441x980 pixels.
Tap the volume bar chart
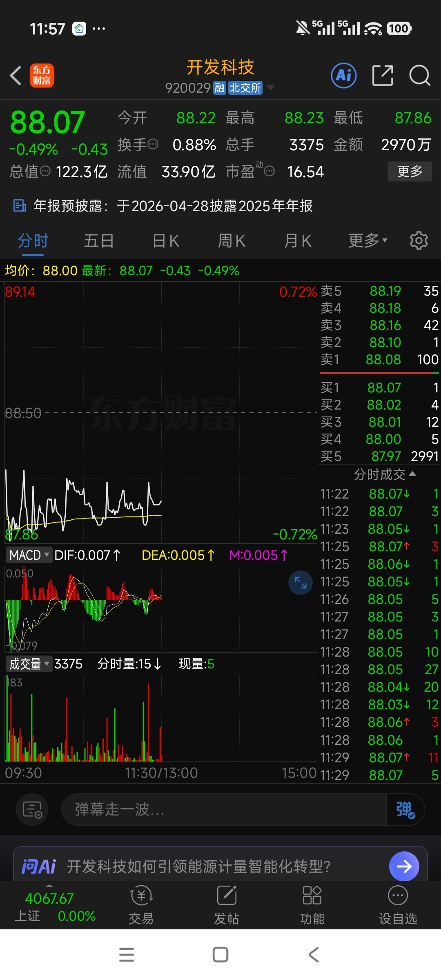(x=161, y=719)
